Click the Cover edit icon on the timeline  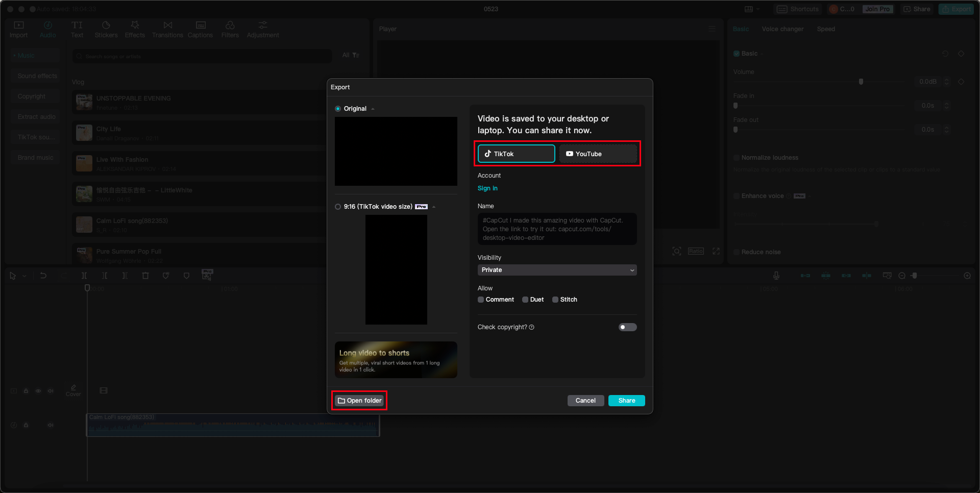click(73, 390)
